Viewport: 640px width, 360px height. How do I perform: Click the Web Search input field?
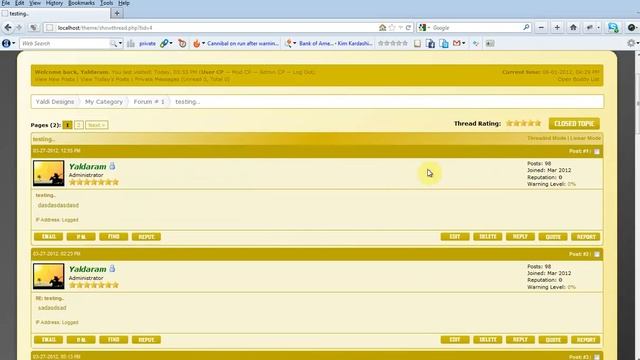click(x=64, y=43)
